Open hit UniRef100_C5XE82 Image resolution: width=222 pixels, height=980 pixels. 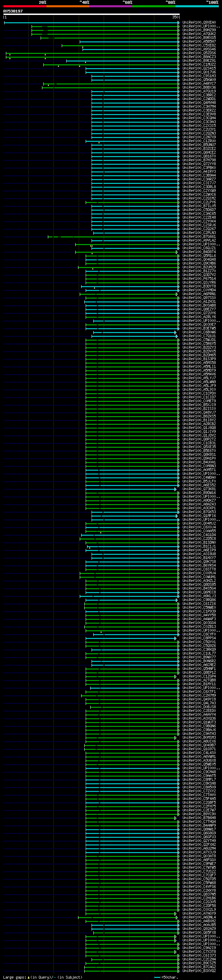pyautogui.click(x=199, y=45)
